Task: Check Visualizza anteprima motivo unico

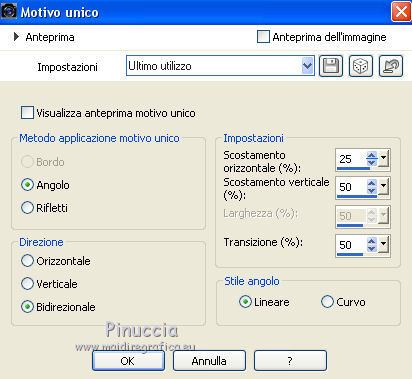Action: point(27,113)
